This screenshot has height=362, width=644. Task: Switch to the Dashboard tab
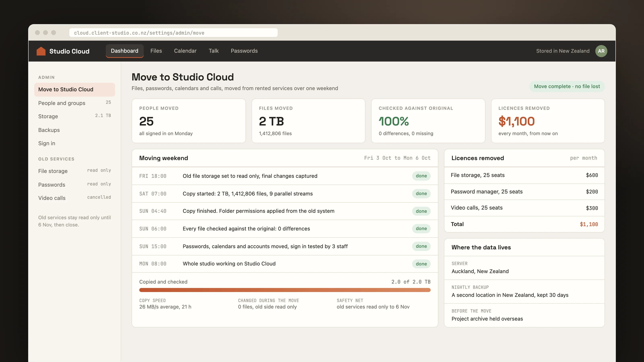click(125, 51)
